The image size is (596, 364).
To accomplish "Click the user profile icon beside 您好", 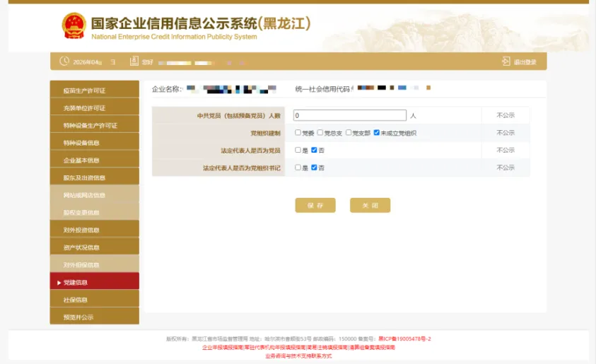I will coord(134,61).
